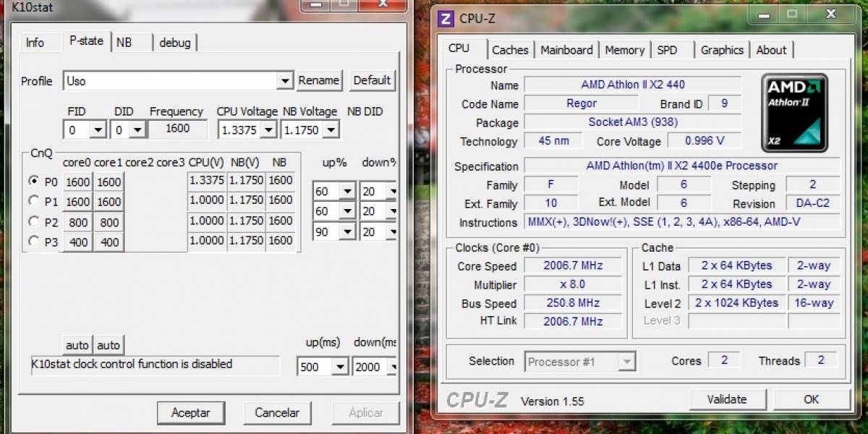Click the Rename profile button
The width and height of the screenshot is (868, 434).
pyautogui.click(x=319, y=80)
